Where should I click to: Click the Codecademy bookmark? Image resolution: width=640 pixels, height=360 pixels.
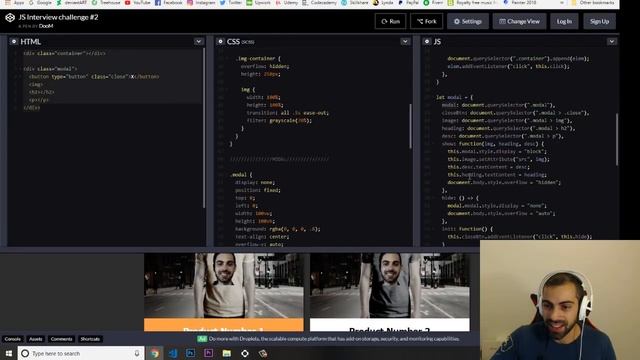pyautogui.click(x=319, y=2)
